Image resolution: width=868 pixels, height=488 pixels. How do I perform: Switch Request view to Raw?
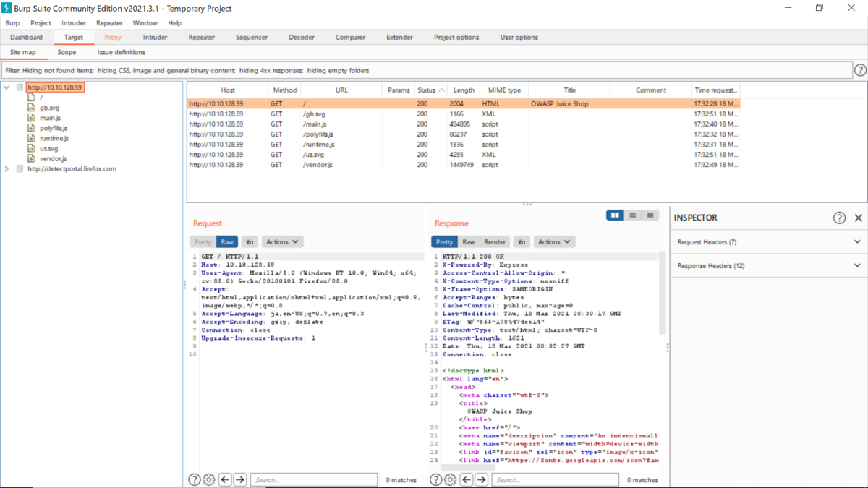(x=227, y=242)
